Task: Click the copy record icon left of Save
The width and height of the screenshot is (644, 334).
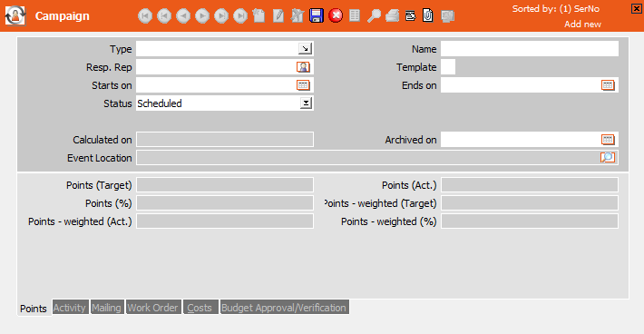Action: [298, 15]
